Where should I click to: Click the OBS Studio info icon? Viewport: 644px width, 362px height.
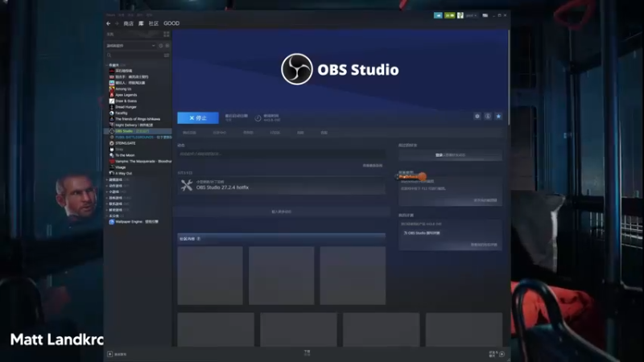tap(488, 117)
